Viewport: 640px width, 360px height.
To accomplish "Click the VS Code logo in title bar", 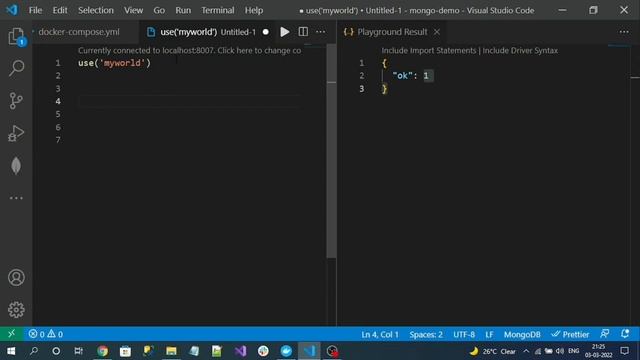I will coord(12,10).
